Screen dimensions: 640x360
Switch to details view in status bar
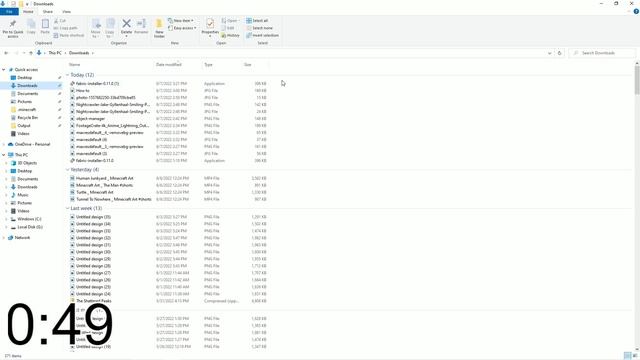coord(628,356)
